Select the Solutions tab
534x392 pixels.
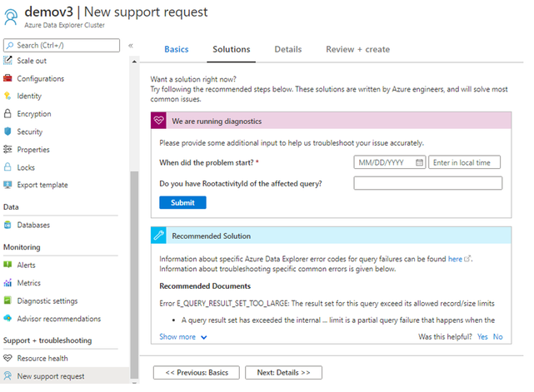pos(232,49)
